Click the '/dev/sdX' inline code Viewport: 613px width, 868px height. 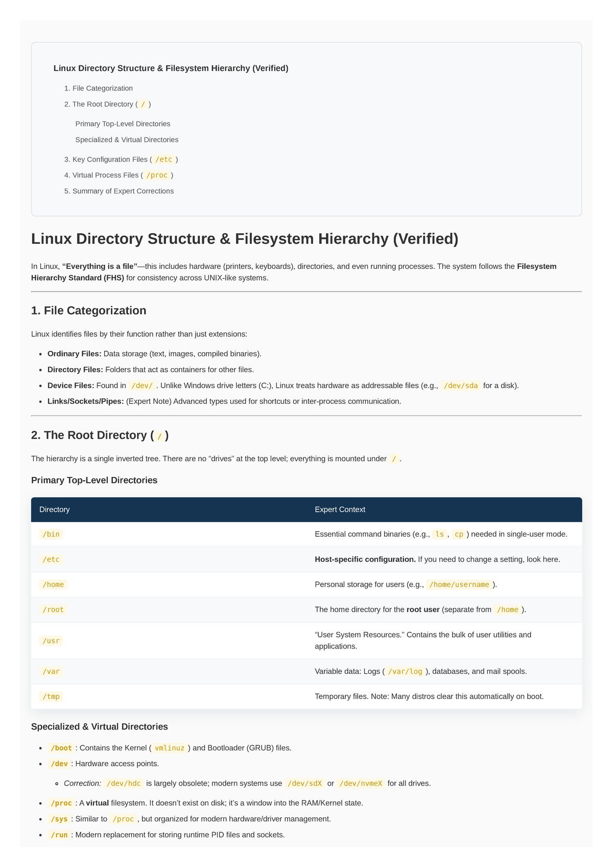coord(304,783)
